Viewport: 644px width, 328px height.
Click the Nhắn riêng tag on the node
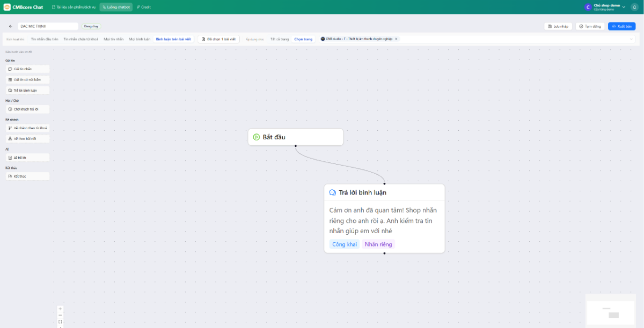coord(378,244)
